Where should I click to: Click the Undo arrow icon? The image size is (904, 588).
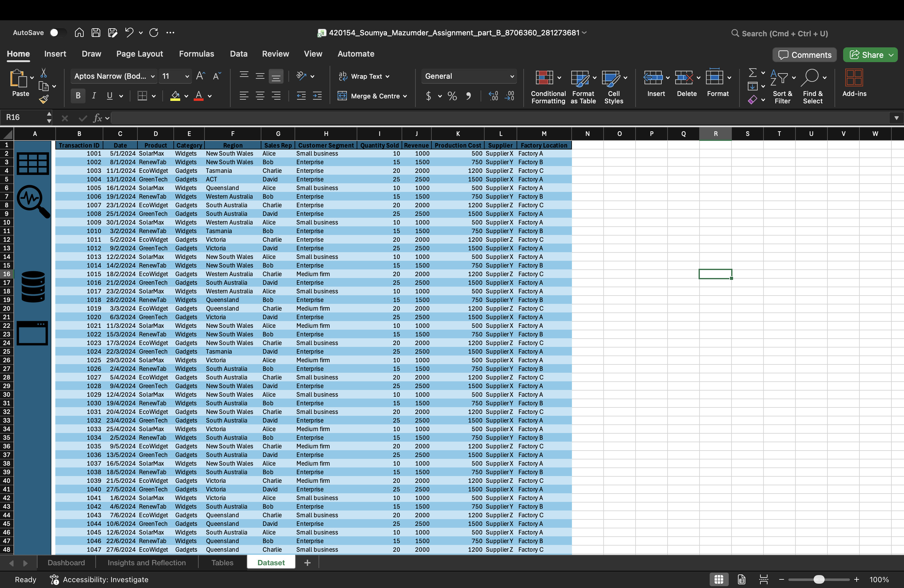(x=129, y=33)
